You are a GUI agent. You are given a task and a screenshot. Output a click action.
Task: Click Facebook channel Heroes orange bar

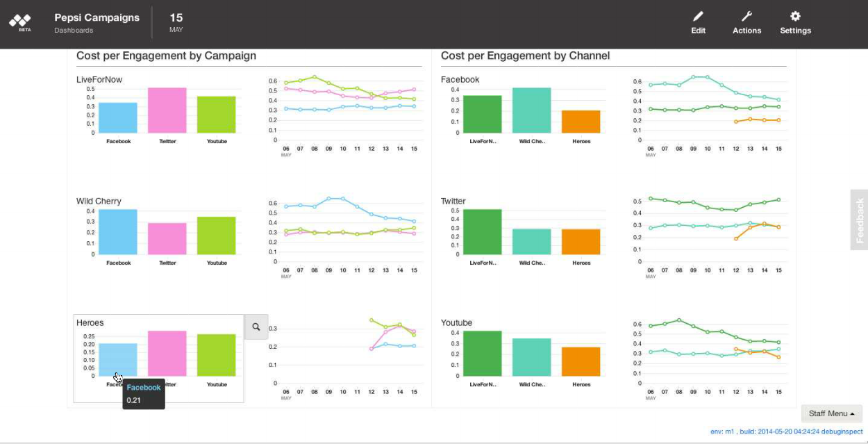point(581,122)
